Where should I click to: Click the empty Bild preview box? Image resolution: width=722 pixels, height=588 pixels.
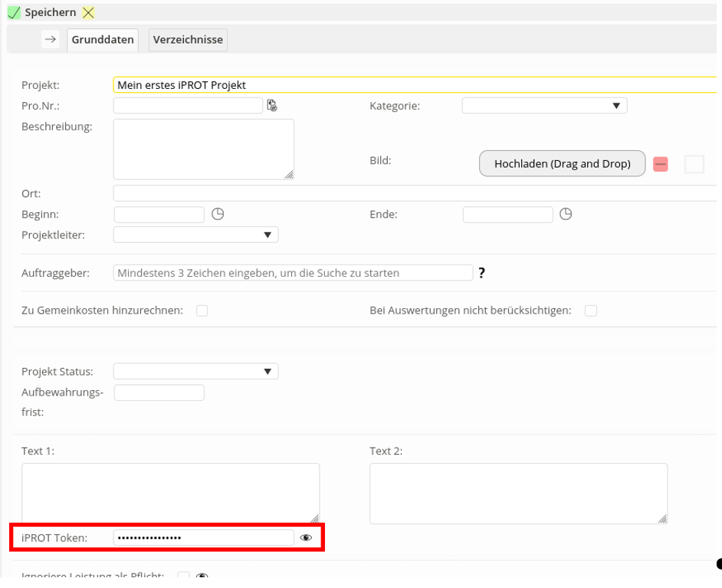point(694,164)
